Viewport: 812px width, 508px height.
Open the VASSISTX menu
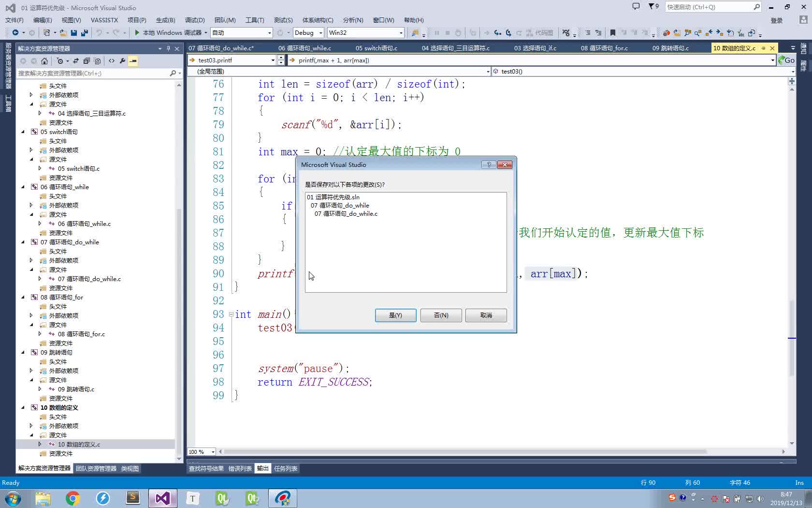(104, 20)
